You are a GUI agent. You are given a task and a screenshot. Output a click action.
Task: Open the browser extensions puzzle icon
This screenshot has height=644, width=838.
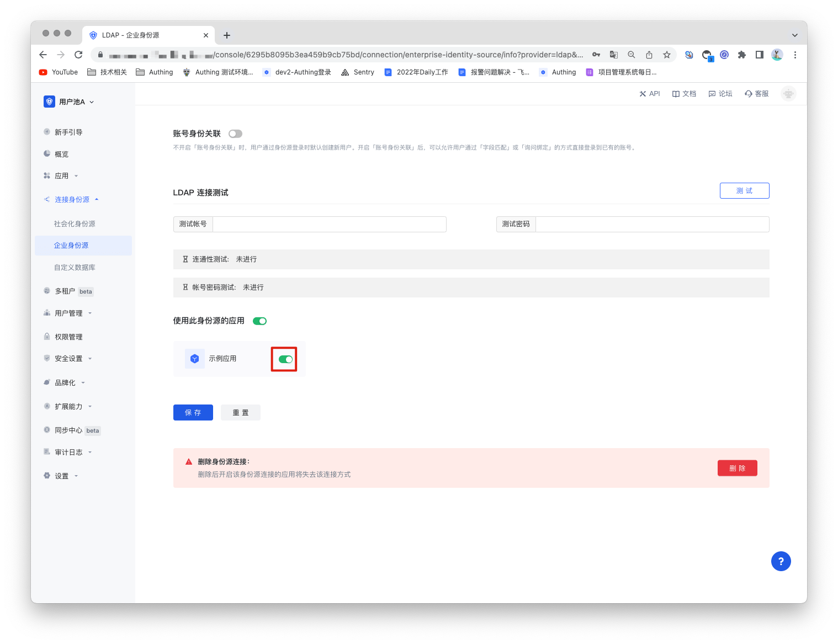click(742, 55)
